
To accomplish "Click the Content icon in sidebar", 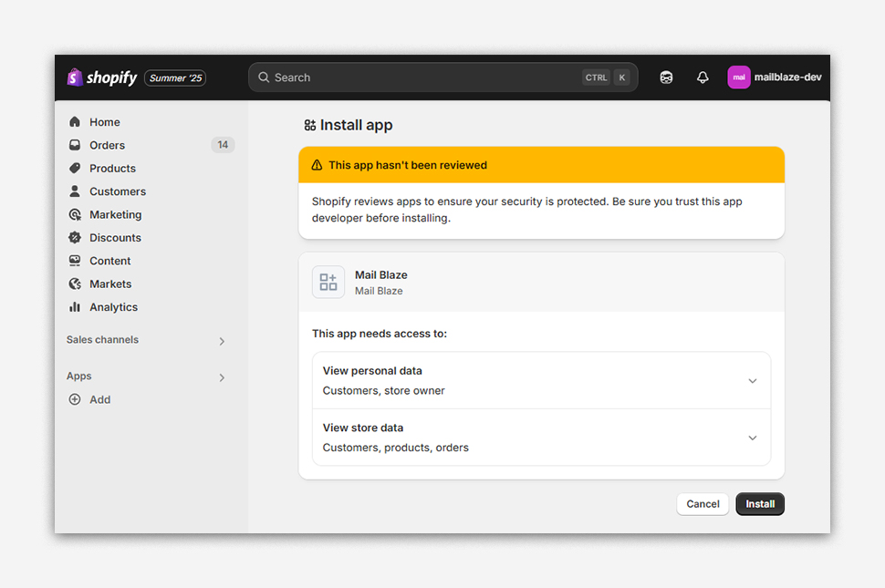I will point(75,261).
